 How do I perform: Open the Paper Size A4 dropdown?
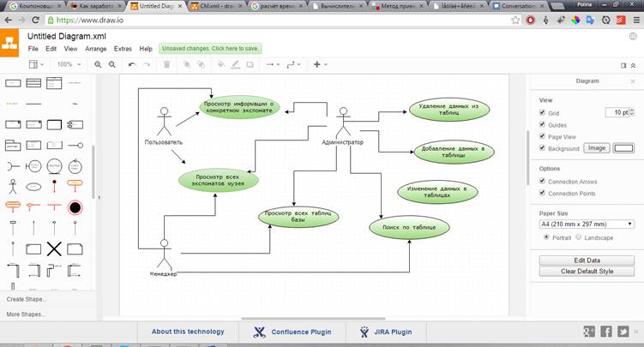click(587, 224)
